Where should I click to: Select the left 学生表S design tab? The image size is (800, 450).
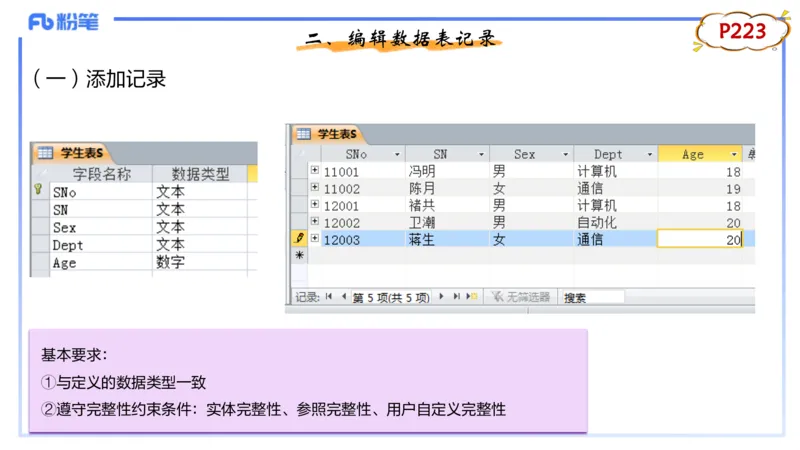pos(71,153)
